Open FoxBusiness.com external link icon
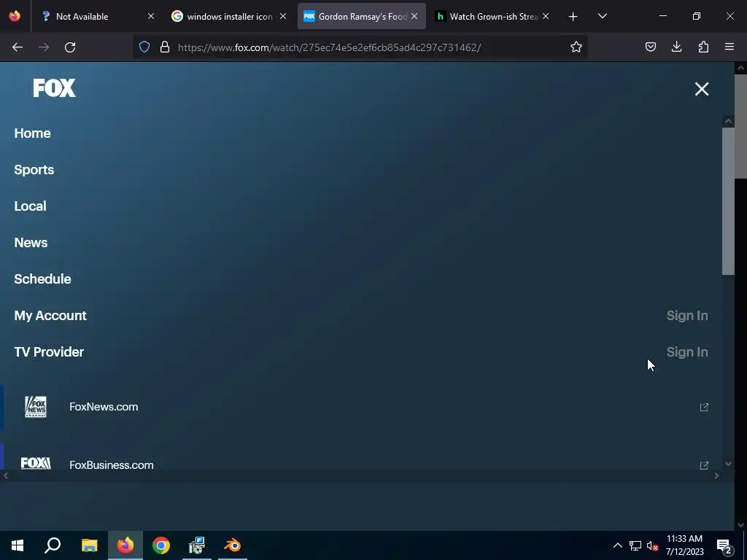The height and width of the screenshot is (560, 747). [704, 465]
